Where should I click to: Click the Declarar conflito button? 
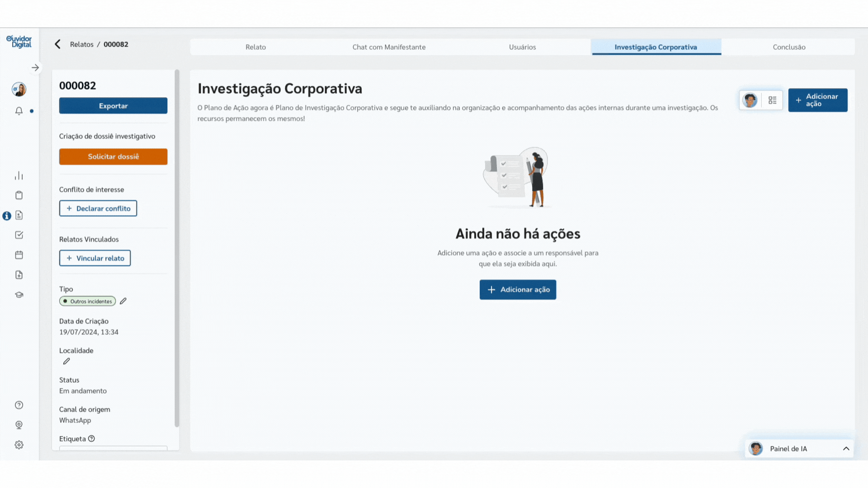[98, 208]
